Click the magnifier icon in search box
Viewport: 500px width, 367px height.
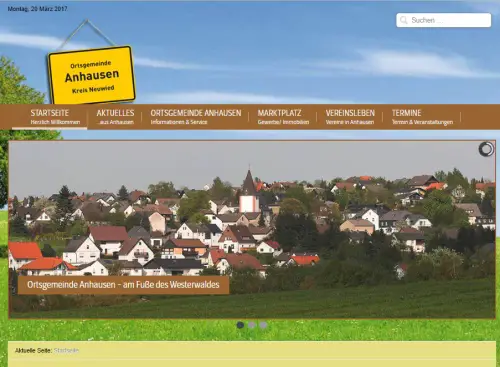tap(404, 20)
